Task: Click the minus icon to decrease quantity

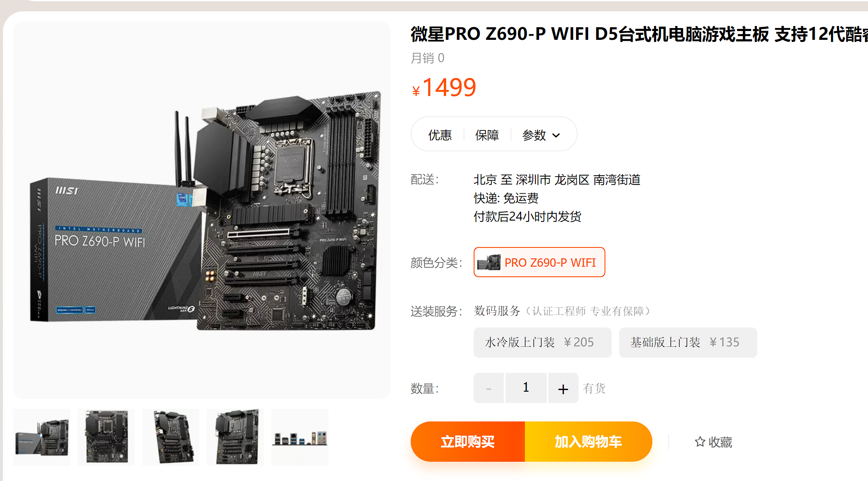Action: tap(489, 388)
